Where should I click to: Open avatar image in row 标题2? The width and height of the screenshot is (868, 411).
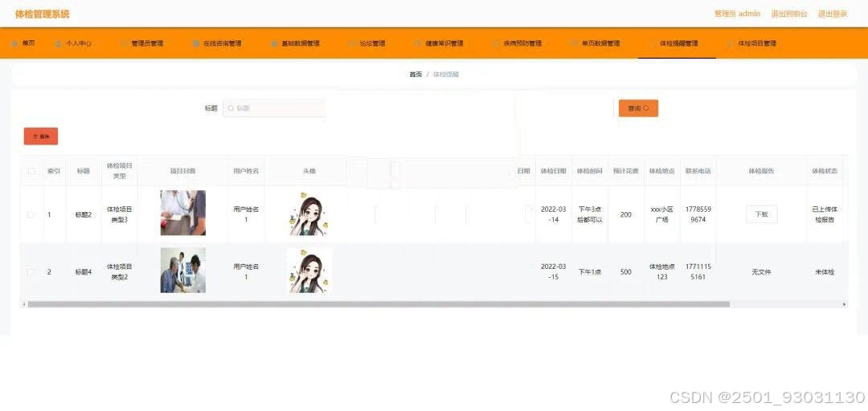pyautogui.click(x=309, y=214)
